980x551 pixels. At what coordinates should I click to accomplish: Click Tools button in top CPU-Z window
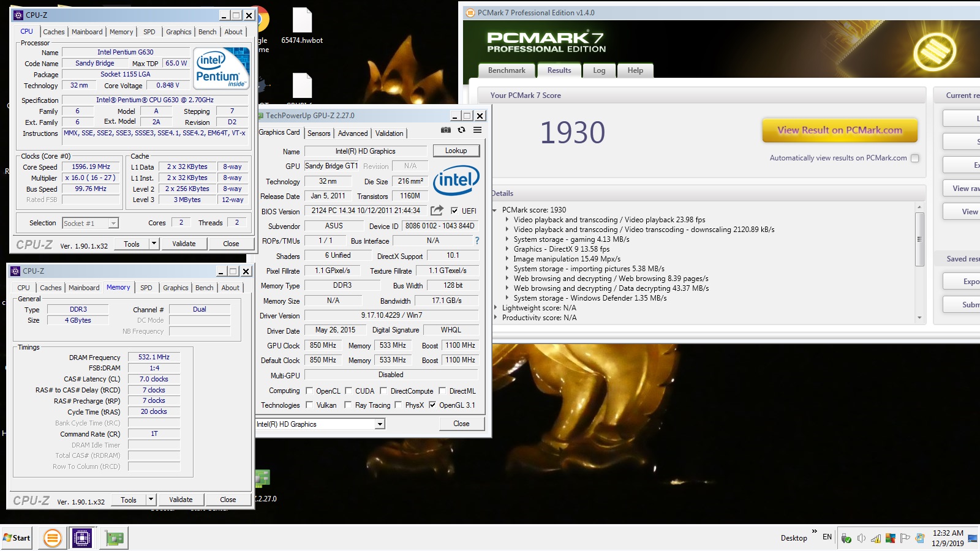coord(132,244)
